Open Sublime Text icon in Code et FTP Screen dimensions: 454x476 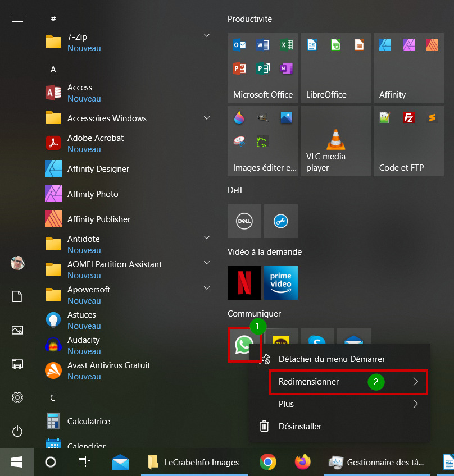[x=432, y=117]
